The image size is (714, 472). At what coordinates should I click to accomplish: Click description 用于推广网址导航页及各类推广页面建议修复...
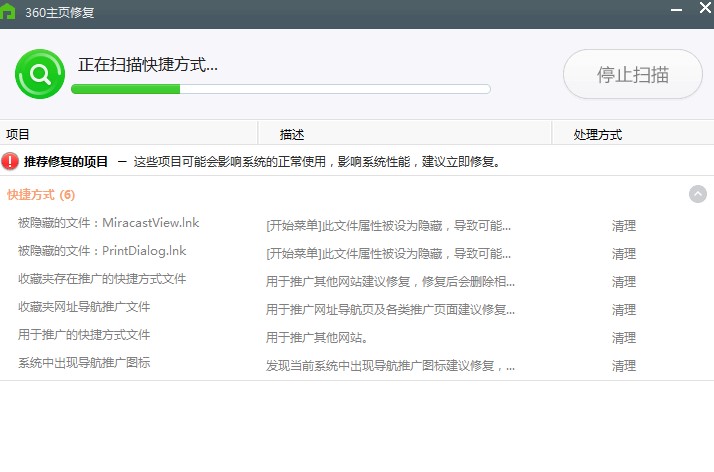[390, 310]
